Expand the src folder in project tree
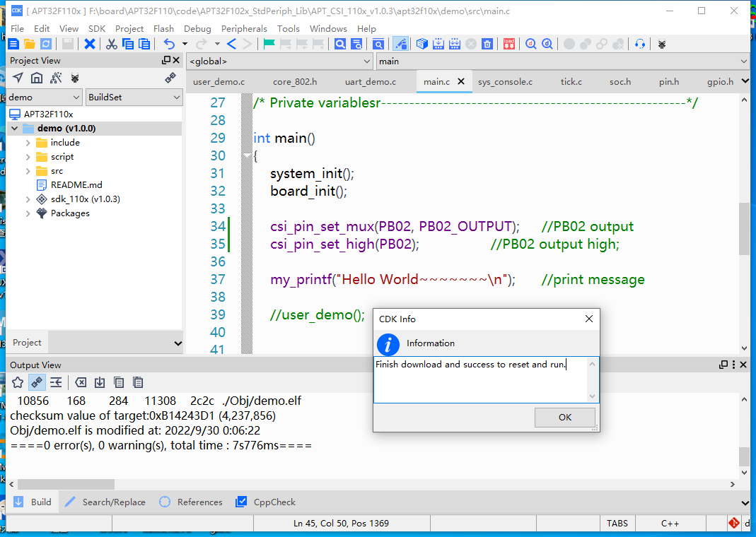The image size is (756, 537). coord(28,171)
